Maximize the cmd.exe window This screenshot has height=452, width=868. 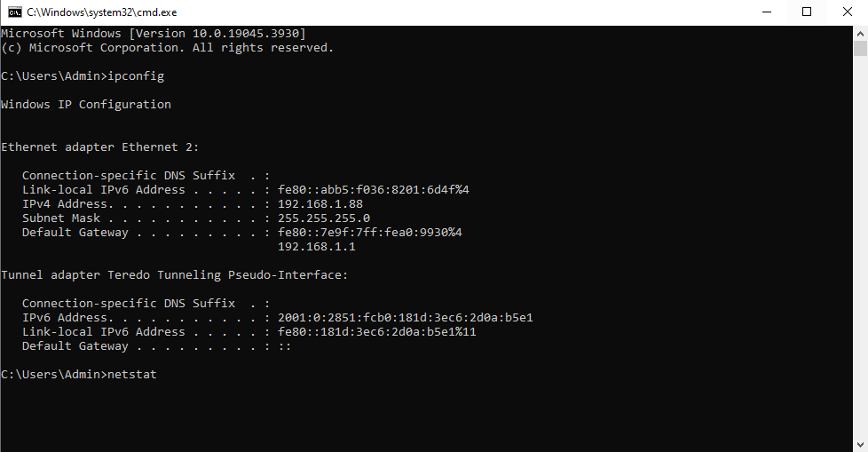(807, 12)
